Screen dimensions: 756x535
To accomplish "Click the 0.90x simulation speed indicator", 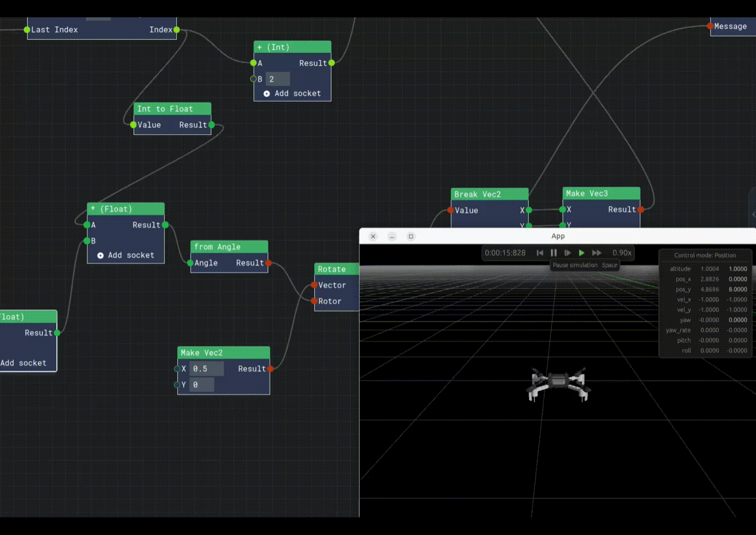I will point(621,253).
